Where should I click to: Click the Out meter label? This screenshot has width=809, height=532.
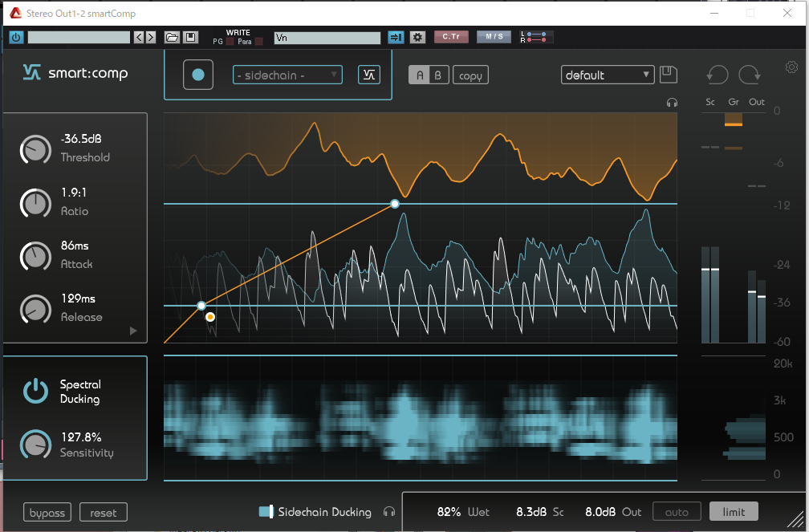pyautogui.click(x=757, y=102)
